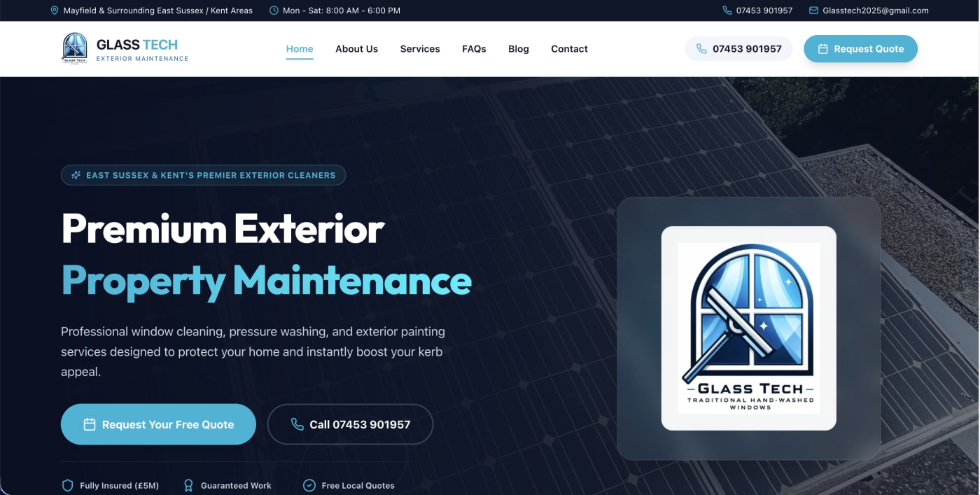
Task: Click the envelope icon beside the email address
Action: [813, 11]
